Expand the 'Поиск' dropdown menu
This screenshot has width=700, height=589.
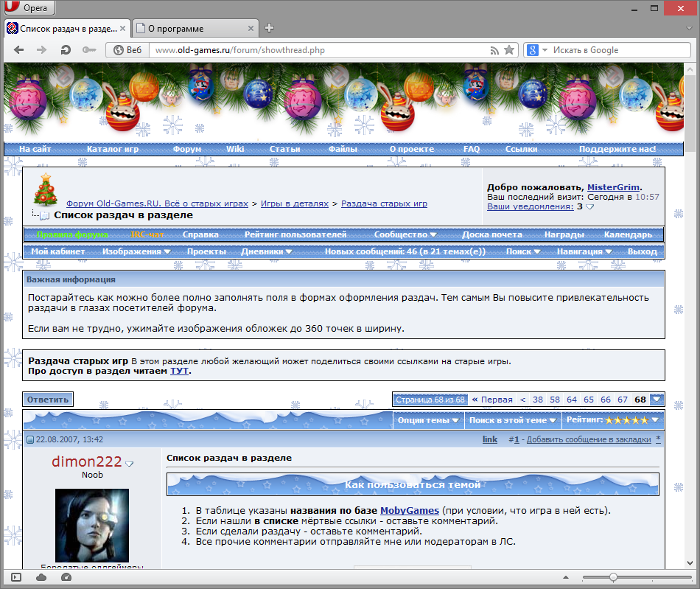click(523, 251)
